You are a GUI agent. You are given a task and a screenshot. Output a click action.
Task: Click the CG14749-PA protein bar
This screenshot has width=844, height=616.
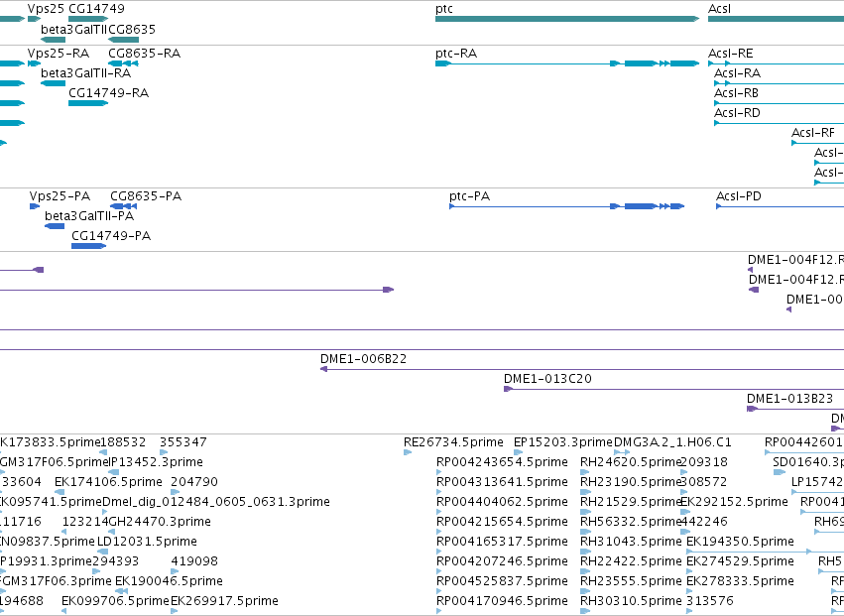coord(89,246)
